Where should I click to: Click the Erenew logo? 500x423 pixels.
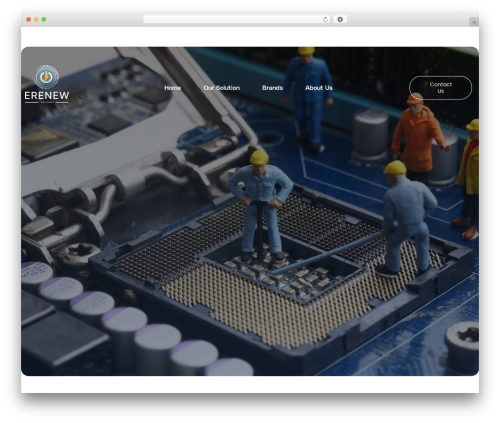[x=47, y=84]
